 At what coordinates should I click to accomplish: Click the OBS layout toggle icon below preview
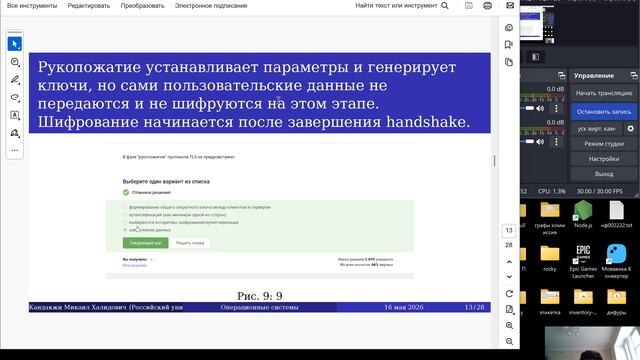tap(536, 57)
